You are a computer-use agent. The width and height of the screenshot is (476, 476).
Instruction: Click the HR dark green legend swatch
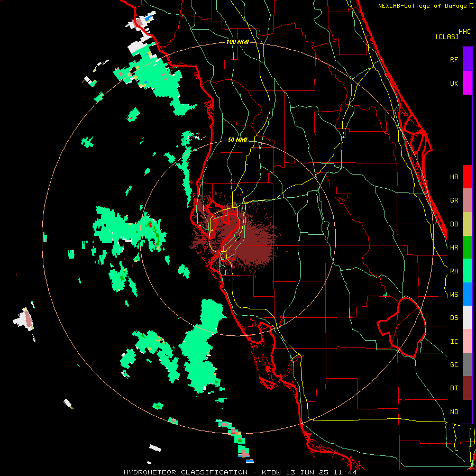point(467,248)
